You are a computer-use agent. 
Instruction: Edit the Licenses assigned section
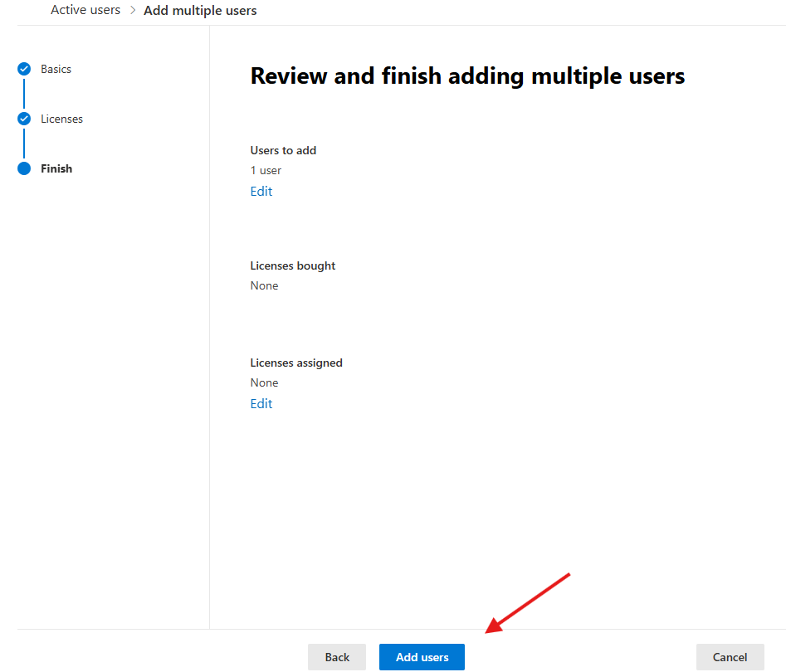pyautogui.click(x=261, y=403)
